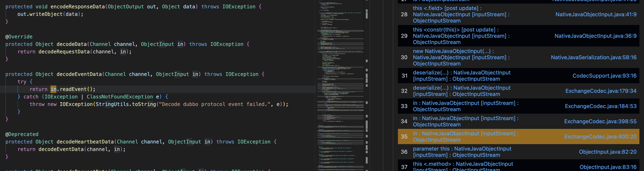The image size is (644, 171).
Task: Select path step 32 'deserialize(...)' description
Action: 462,91
